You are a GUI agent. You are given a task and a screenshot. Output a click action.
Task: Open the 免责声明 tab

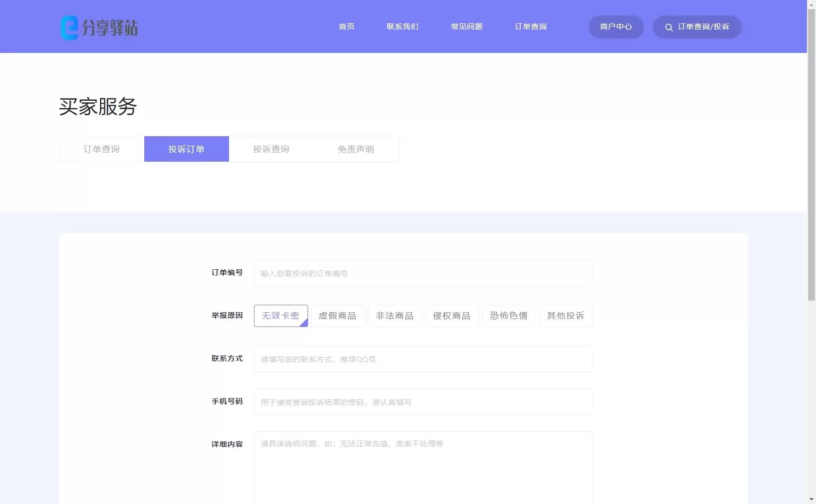356,149
